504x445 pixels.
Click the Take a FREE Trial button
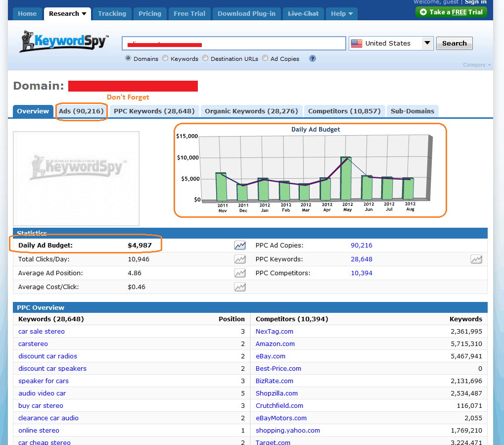pyautogui.click(x=451, y=12)
